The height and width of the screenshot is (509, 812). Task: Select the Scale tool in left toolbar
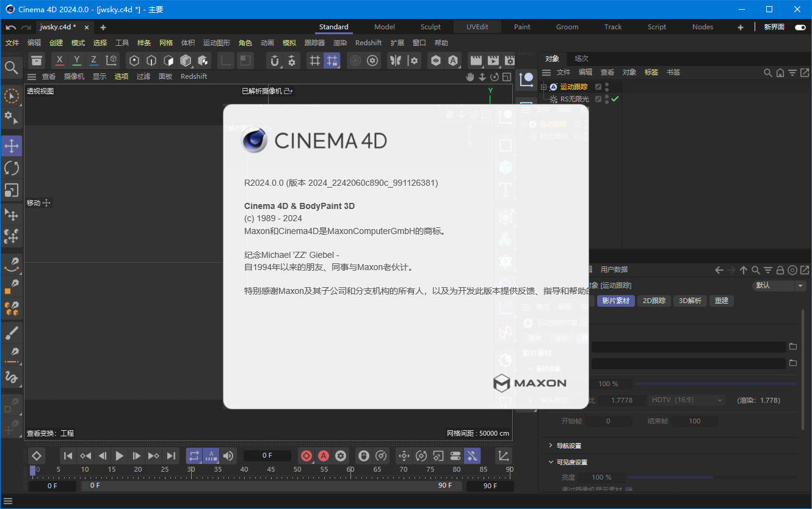pos(11,190)
